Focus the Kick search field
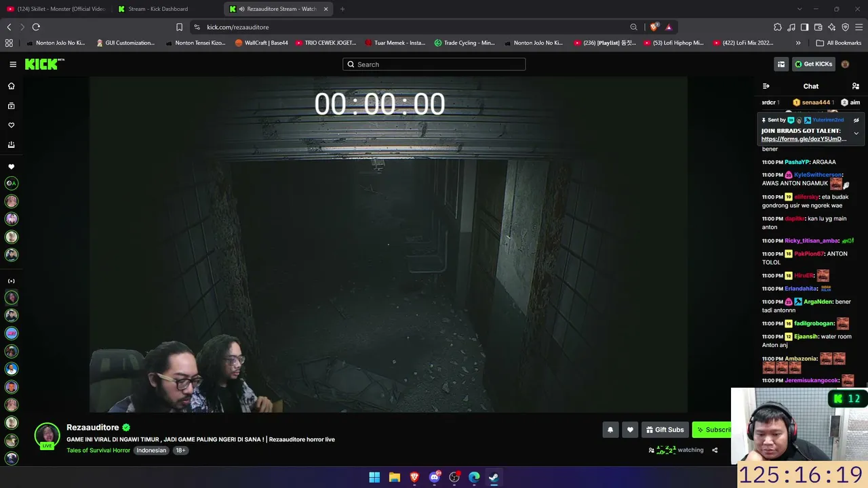The image size is (868, 488). coord(434,64)
